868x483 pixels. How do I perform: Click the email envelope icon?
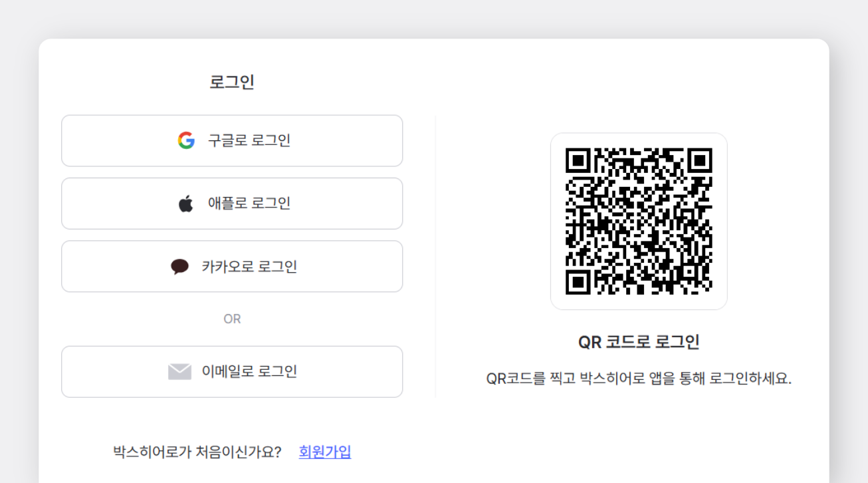[179, 371]
